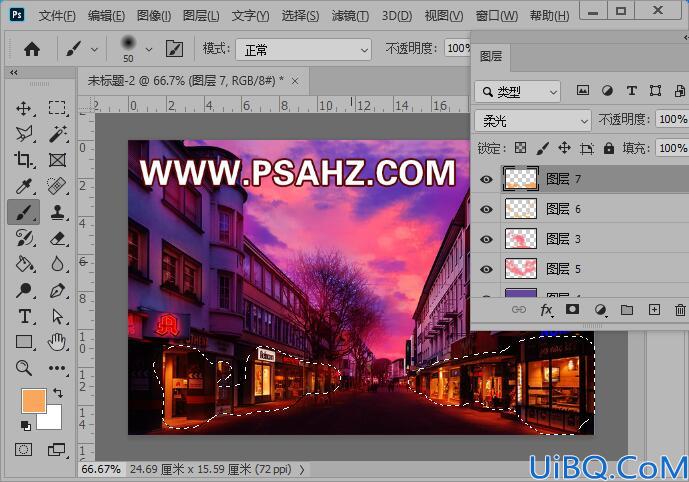Select the Clone Stamp tool
Image resolution: width=689 pixels, height=482 pixels.
click(x=58, y=212)
